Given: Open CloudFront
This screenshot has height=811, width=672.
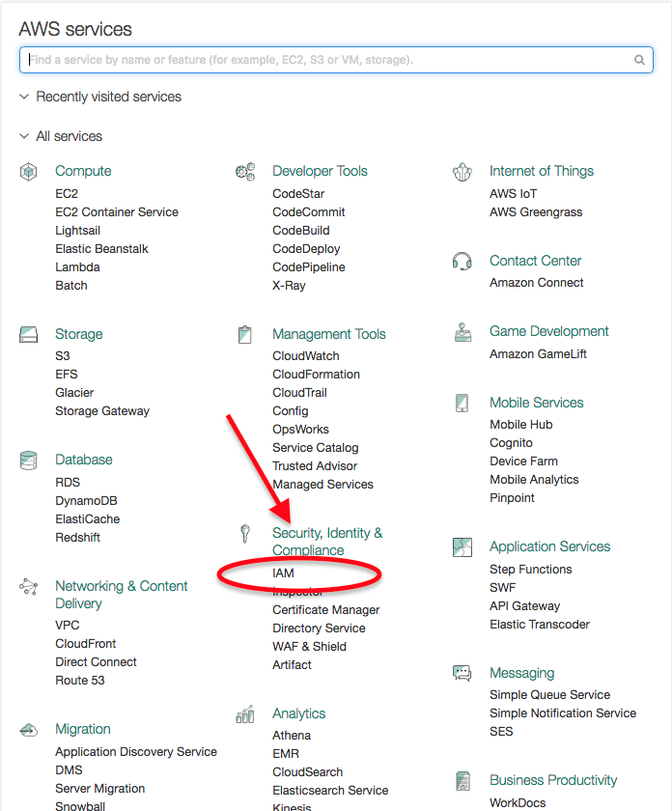Looking at the screenshot, I should pos(86,644).
